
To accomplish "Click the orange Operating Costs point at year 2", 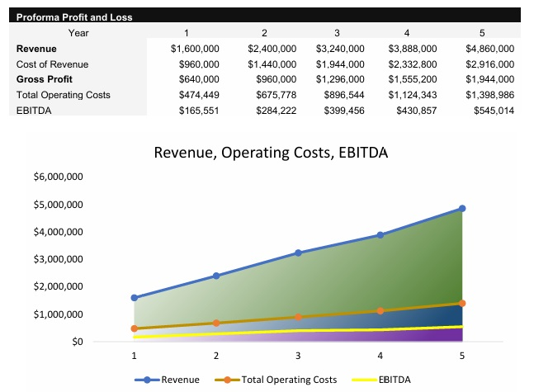I will (x=216, y=324).
